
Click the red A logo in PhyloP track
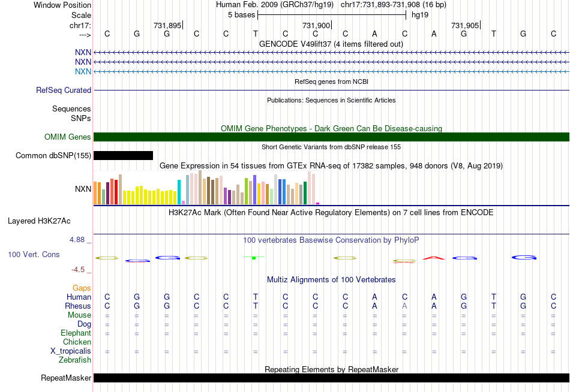[x=434, y=258]
